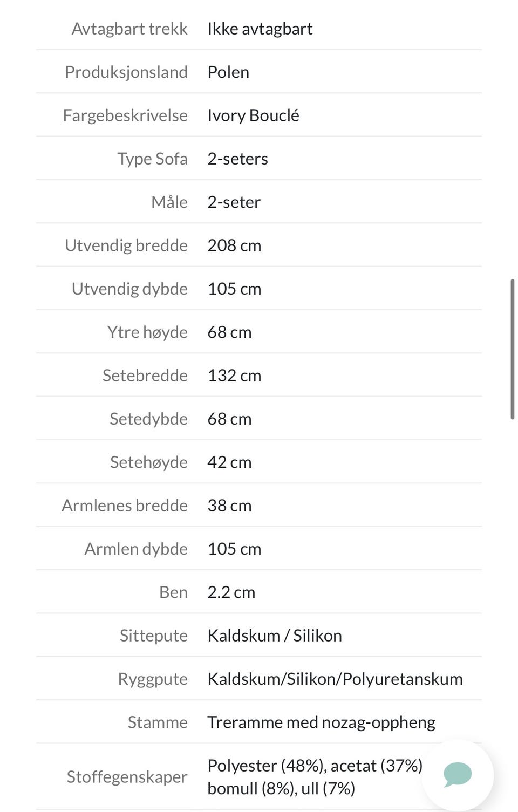This screenshot has height=812, width=518.
Task: Click the '2.2 cm' leg value
Action: [x=231, y=592]
